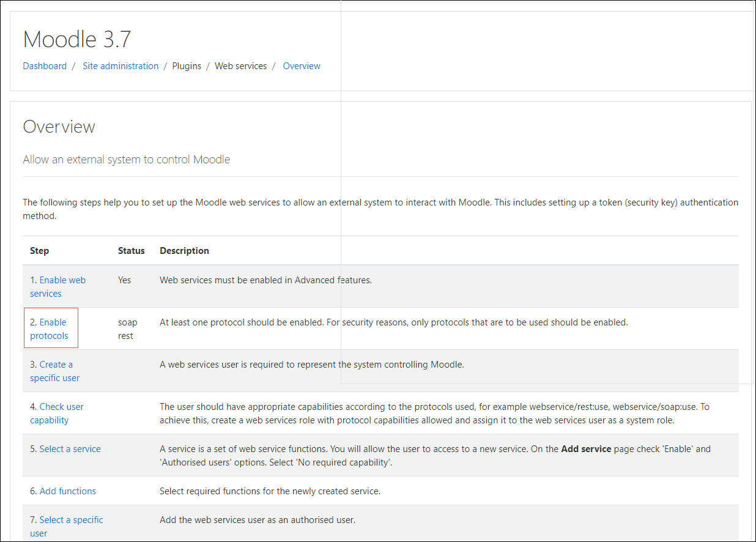The height and width of the screenshot is (542, 756).
Task: Click description 'Web services must be enabled in Advanced features.'
Action: coord(266,280)
